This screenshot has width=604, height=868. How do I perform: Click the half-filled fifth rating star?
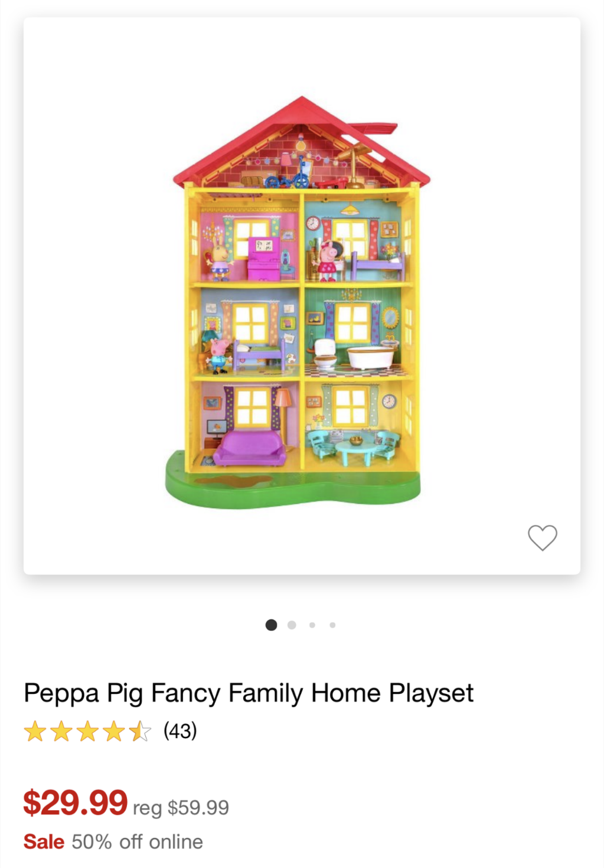[140, 731]
